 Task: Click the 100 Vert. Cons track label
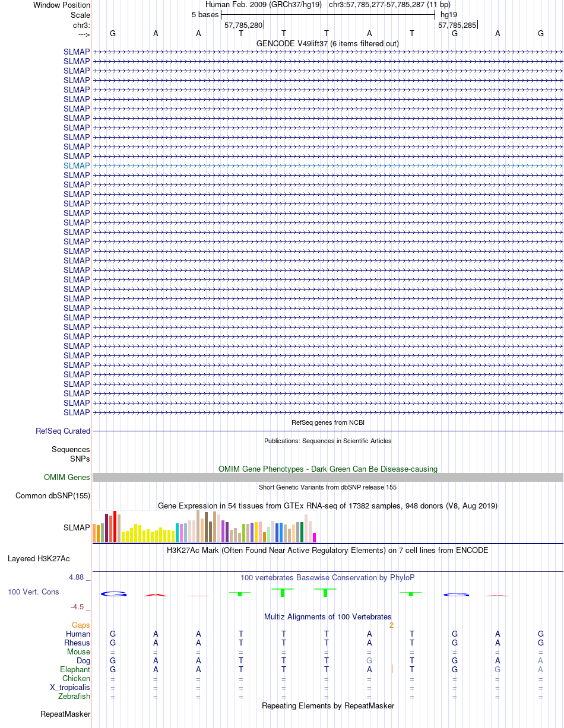33,592
